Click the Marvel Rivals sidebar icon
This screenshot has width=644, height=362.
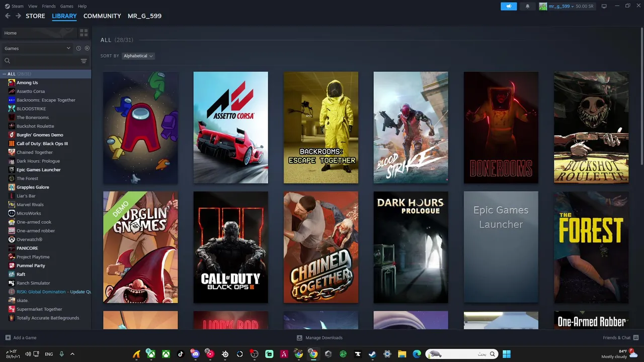[12, 205]
